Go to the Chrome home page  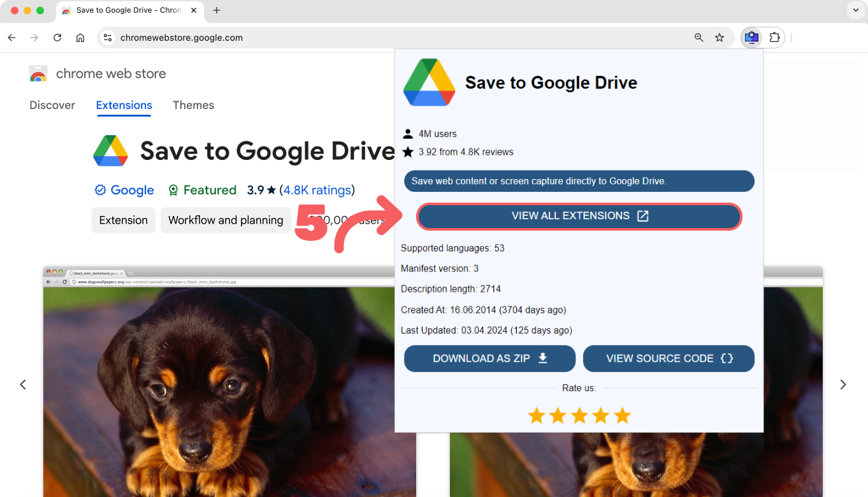(80, 38)
